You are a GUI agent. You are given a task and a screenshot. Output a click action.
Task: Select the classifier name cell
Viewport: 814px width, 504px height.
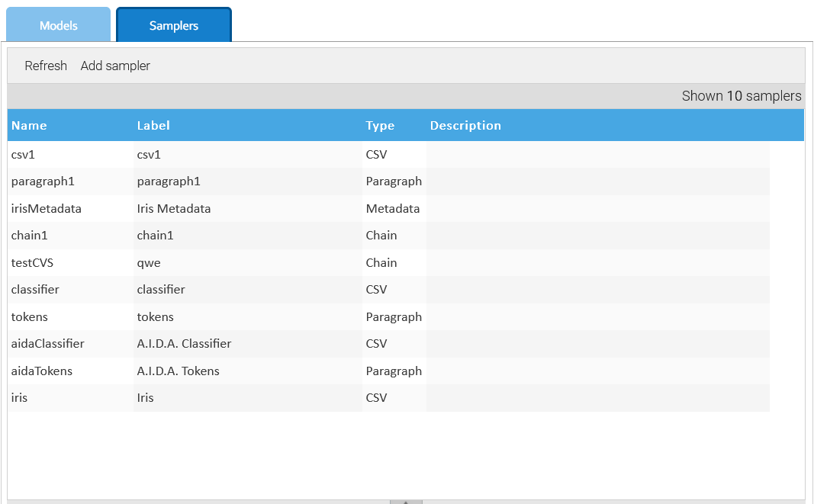(71, 290)
